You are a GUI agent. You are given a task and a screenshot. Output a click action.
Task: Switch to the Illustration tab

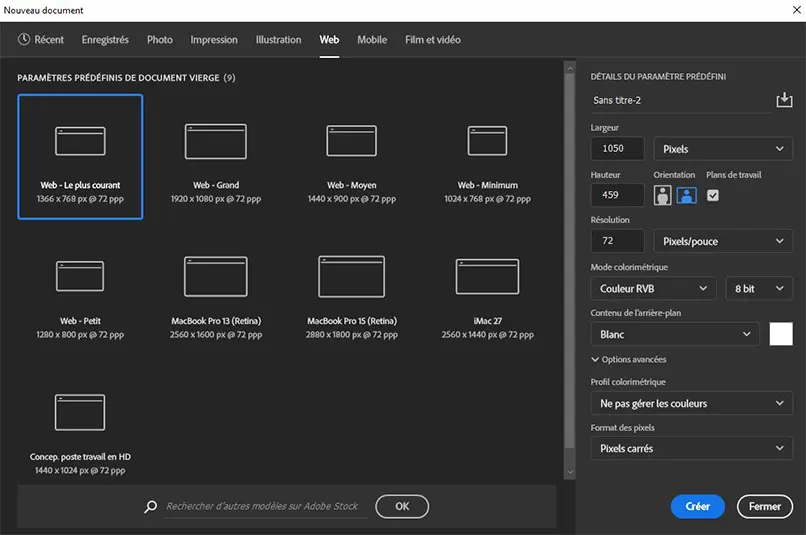pyautogui.click(x=278, y=40)
